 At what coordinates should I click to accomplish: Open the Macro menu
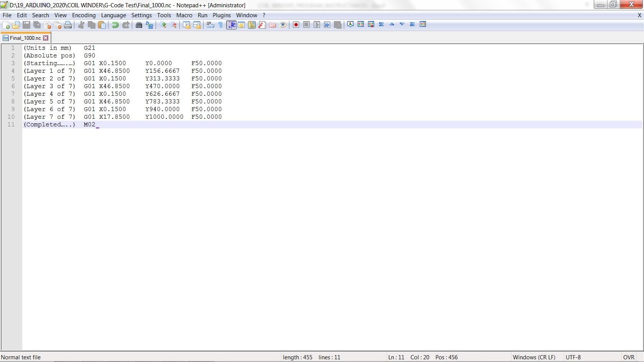(x=184, y=15)
